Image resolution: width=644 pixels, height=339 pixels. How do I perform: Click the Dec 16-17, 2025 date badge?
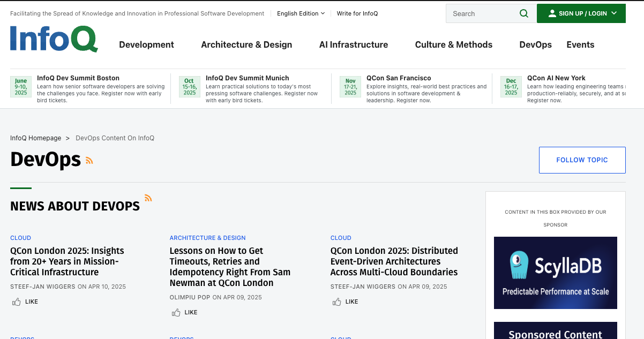[x=511, y=87]
